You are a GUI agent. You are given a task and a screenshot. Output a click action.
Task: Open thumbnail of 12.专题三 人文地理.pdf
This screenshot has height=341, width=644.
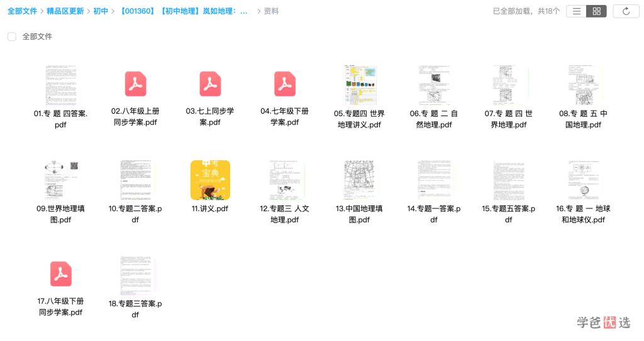pyautogui.click(x=285, y=180)
